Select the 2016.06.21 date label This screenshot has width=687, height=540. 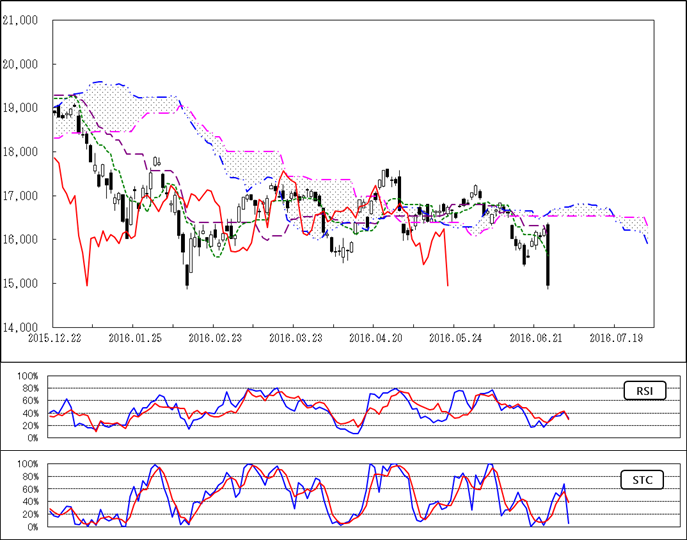tap(534, 339)
